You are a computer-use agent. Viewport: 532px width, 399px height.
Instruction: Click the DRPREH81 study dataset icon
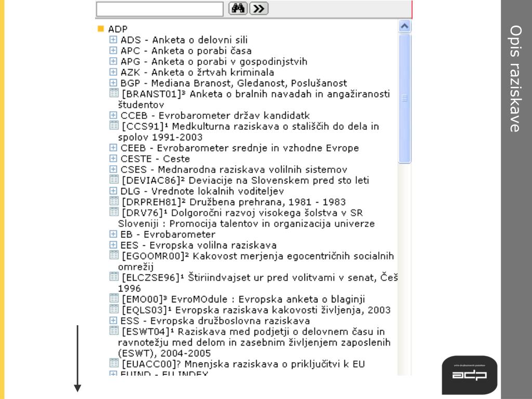tap(114, 201)
